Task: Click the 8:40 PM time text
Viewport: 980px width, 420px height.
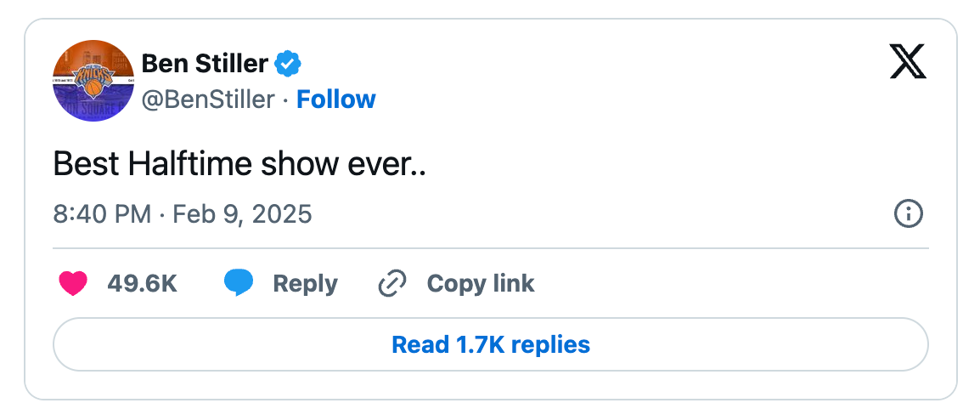Action: click(x=102, y=213)
